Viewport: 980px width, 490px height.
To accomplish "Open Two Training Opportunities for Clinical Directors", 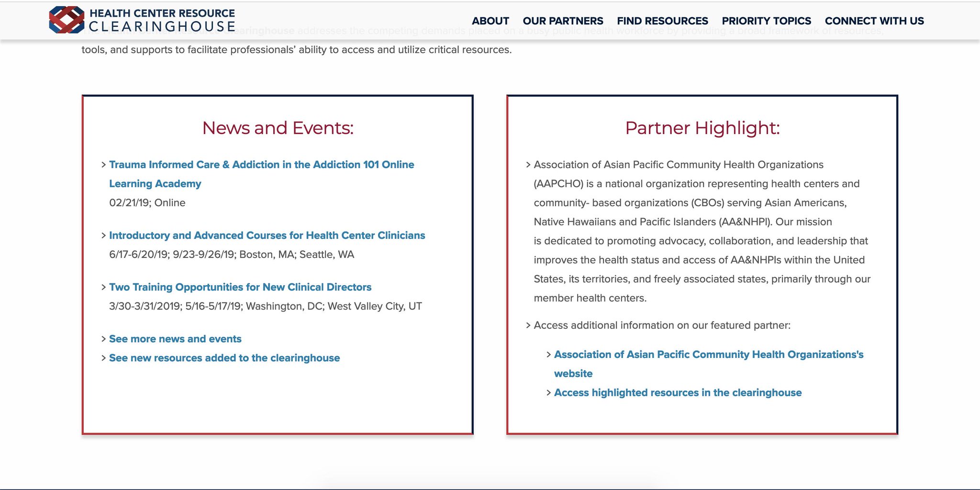I will click(x=240, y=287).
